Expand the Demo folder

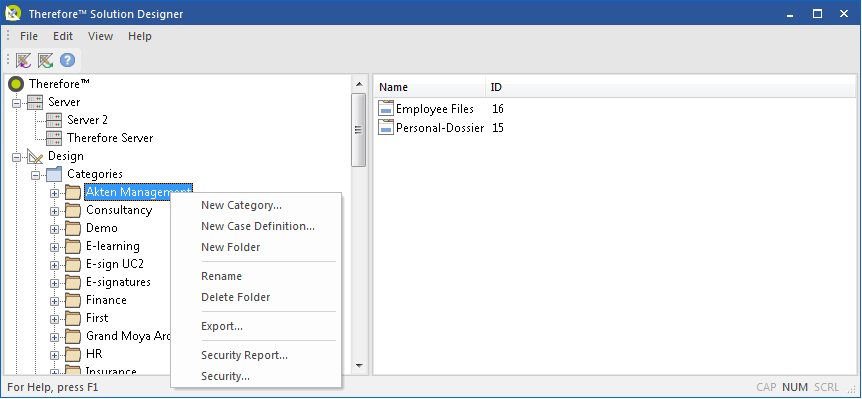pos(54,229)
